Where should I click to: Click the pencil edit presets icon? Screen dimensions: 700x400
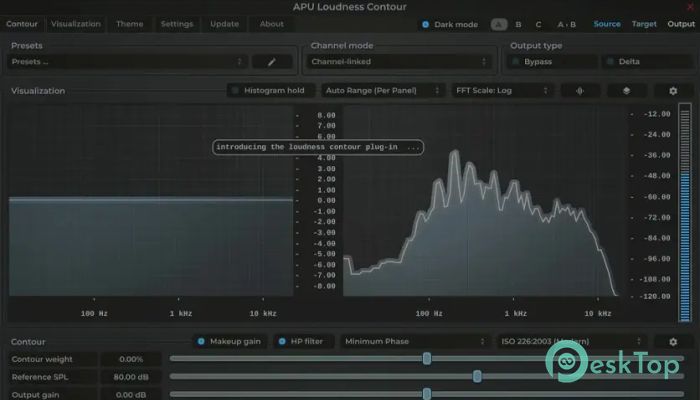click(272, 62)
